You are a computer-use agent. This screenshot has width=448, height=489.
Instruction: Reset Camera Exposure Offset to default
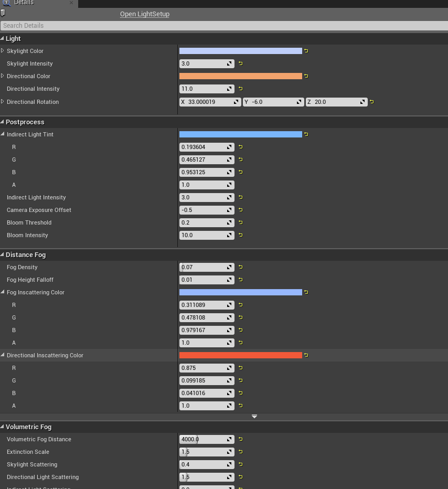(241, 210)
